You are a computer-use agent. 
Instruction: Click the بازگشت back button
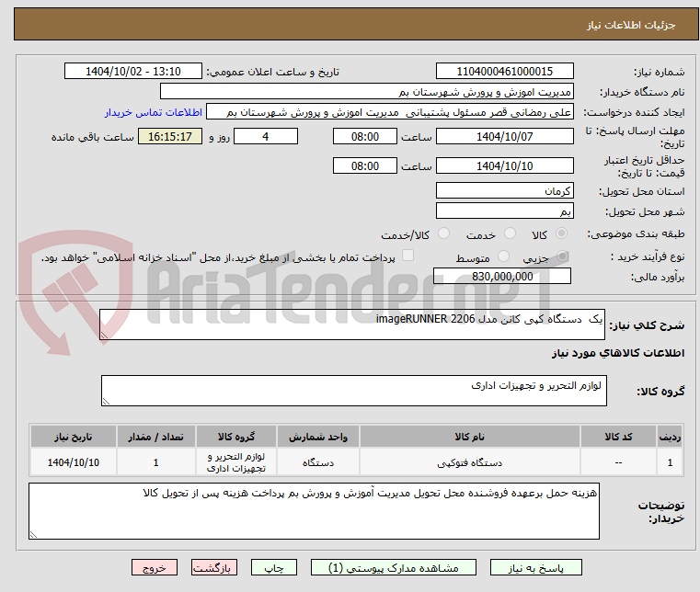tap(214, 567)
